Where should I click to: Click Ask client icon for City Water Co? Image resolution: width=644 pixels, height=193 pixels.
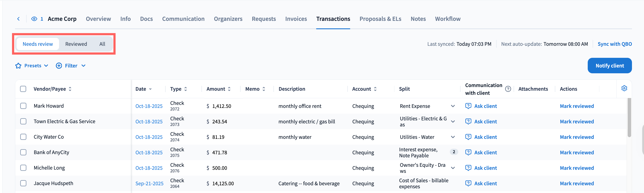pos(468,137)
